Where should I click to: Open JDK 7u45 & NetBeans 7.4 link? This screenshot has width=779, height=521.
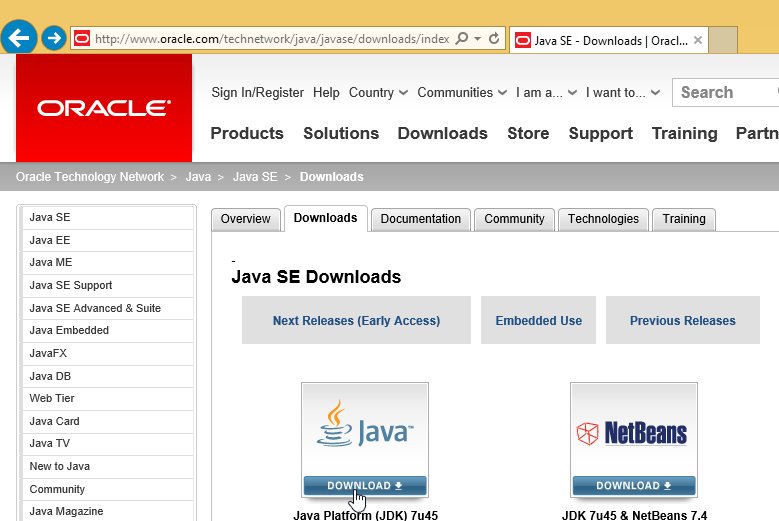pos(634,515)
